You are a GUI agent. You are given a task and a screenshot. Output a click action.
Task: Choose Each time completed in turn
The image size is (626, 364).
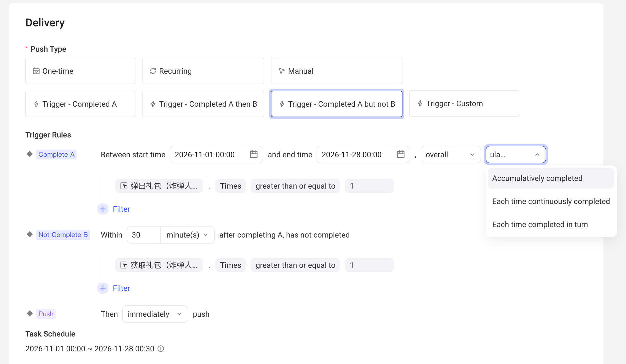(x=551, y=224)
